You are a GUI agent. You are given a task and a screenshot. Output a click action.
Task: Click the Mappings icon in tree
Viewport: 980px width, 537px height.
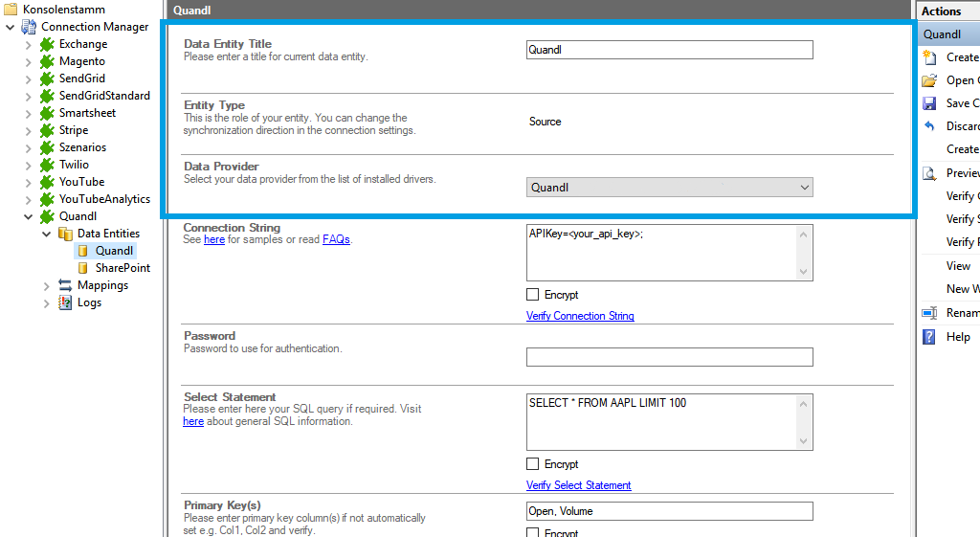pyautogui.click(x=65, y=285)
